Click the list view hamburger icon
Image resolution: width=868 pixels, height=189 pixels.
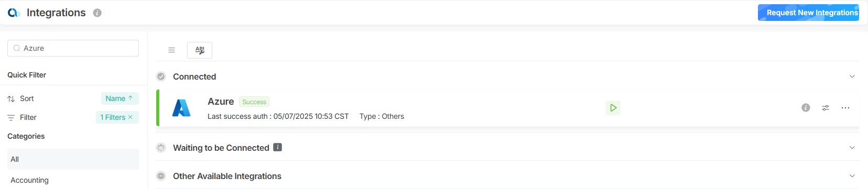point(171,50)
